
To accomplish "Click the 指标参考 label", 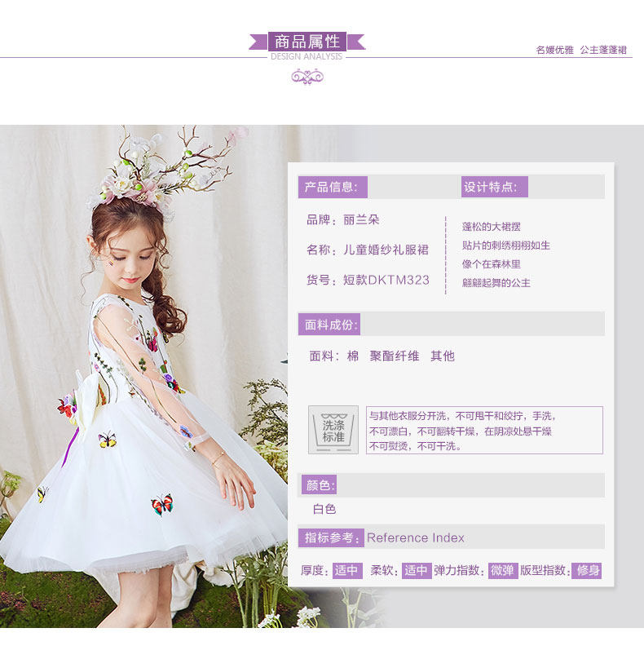I will pyautogui.click(x=331, y=537).
